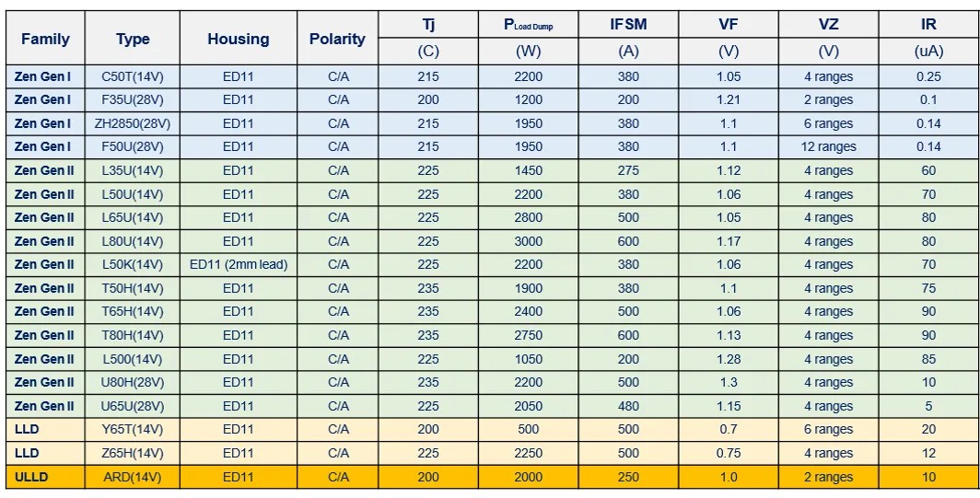Select the ARD(14V) type cell
980x498 pixels.
tap(133, 477)
